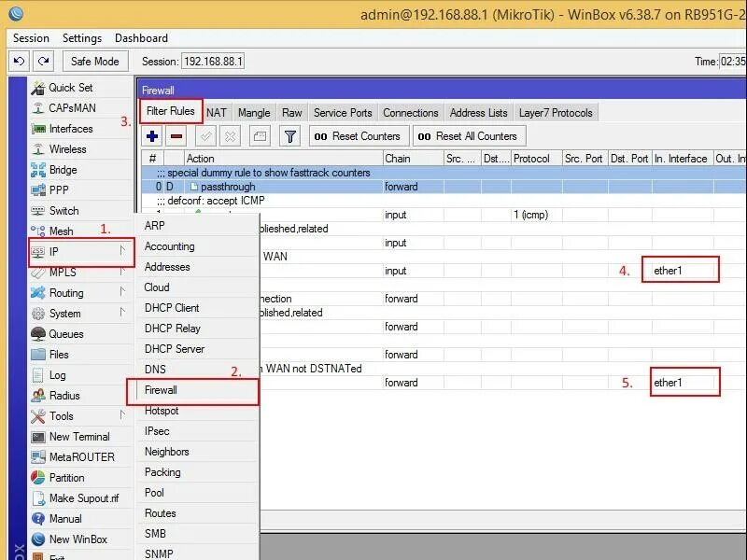747x560 pixels.
Task: Switch to the Layer7 Protocols tab
Action: [556, 113]
